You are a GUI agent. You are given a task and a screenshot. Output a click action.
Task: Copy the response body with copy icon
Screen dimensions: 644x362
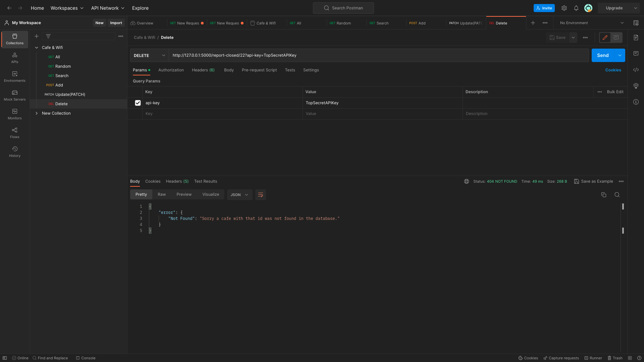pyautogui.click(x=603, y=195)
